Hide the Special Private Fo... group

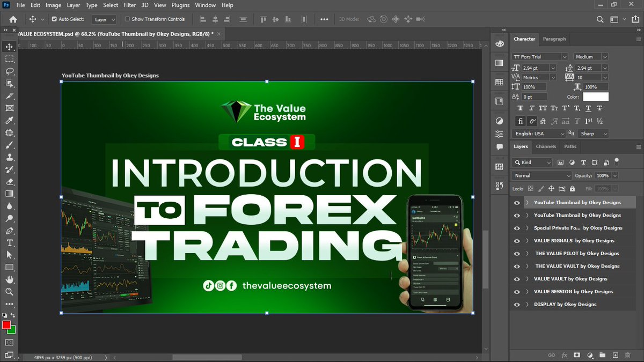click(517, 228)
